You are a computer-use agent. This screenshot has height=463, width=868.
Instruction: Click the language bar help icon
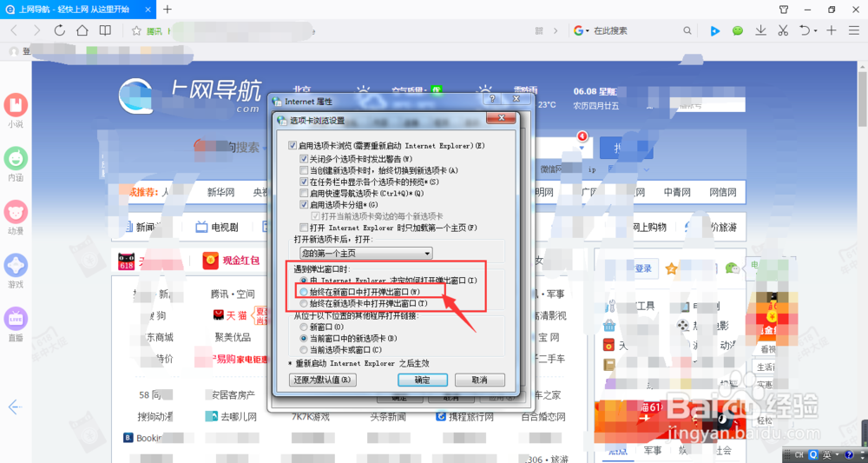tap(849, 455)
